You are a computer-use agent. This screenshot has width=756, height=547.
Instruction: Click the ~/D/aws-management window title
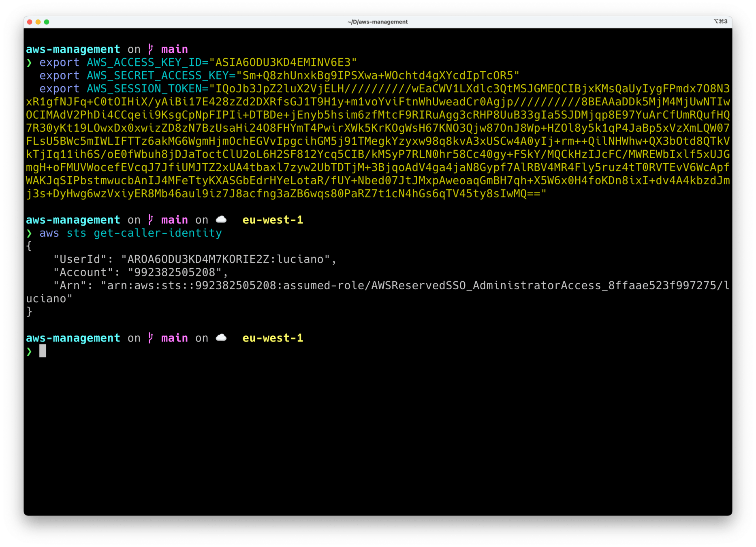click(x=378, y=22)
